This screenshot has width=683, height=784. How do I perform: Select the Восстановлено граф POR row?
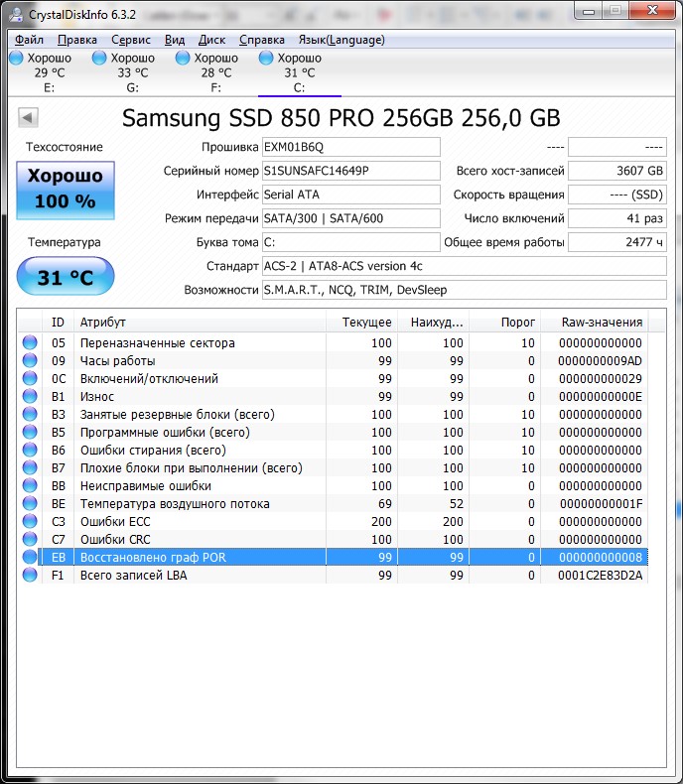[x=333, y=557]
